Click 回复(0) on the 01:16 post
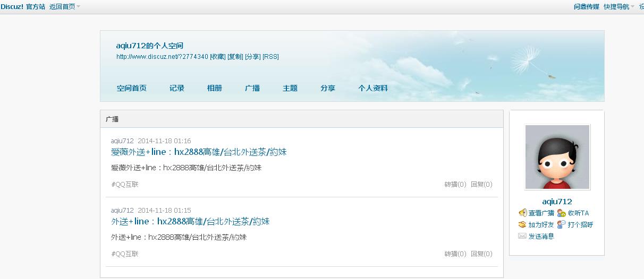The image size is (644, 279). click(x=481, y=185)
